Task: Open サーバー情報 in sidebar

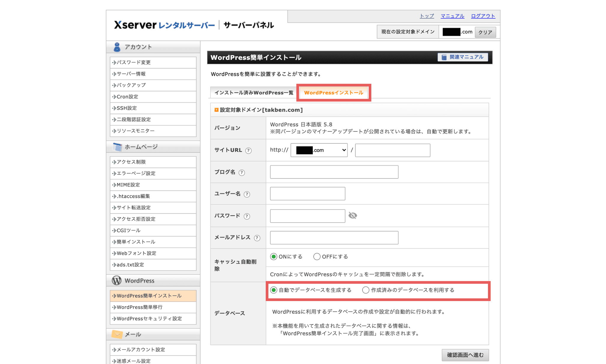Action: [153, 74]
